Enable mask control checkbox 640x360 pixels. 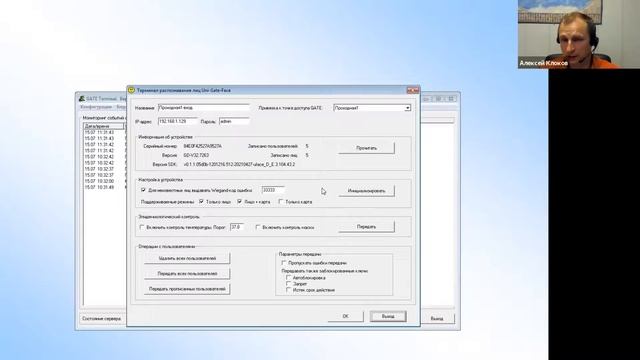(x=258, y=227)
